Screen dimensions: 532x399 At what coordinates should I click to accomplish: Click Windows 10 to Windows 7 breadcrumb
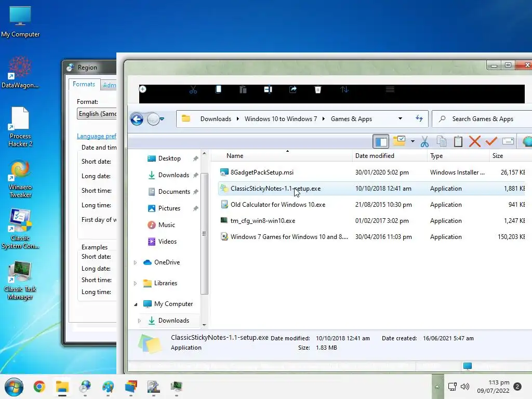coord(281,119)
